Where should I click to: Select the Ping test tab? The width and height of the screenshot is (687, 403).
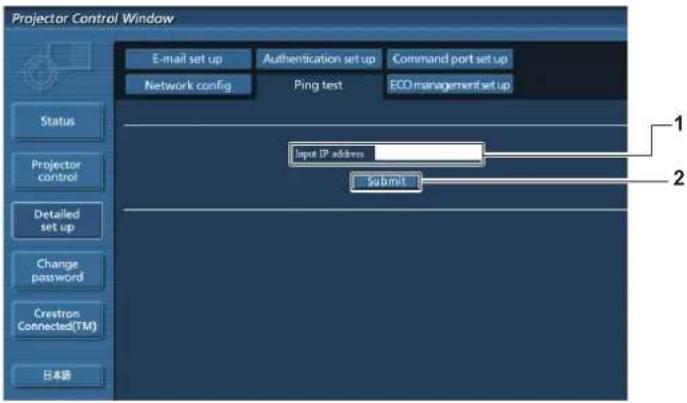pos(319,85)
